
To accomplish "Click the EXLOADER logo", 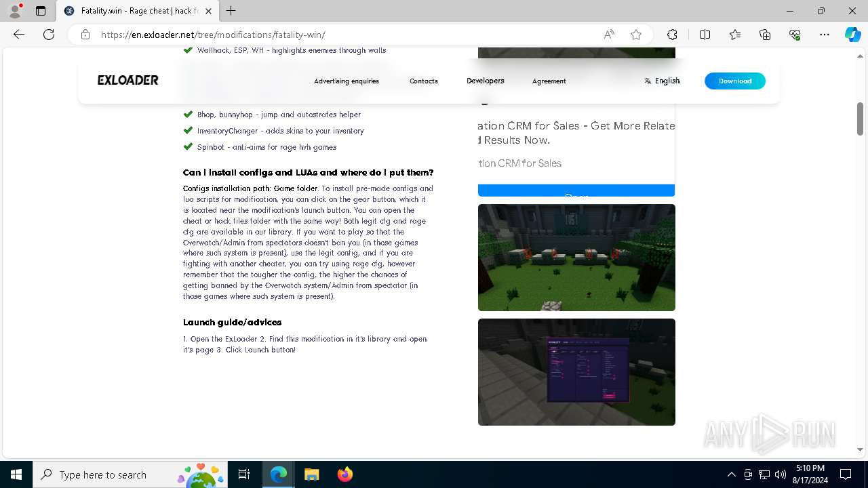I will point(127,80).
